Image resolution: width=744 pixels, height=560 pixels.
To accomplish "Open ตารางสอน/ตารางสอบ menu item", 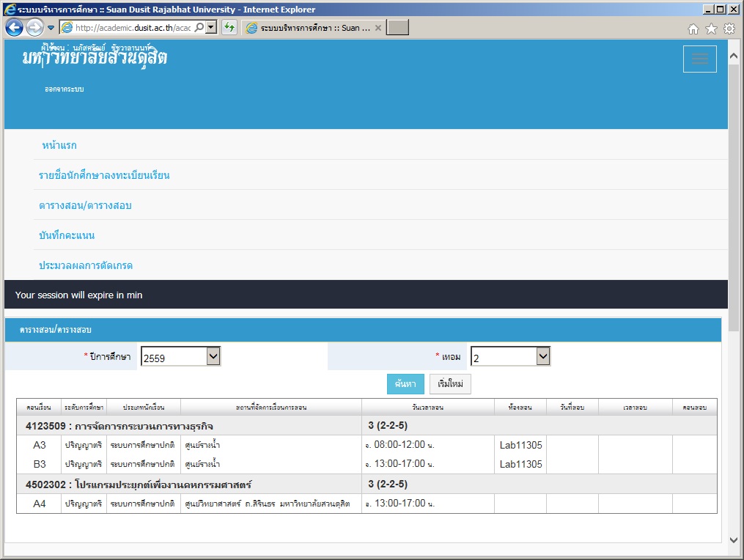I will point(85,205).
